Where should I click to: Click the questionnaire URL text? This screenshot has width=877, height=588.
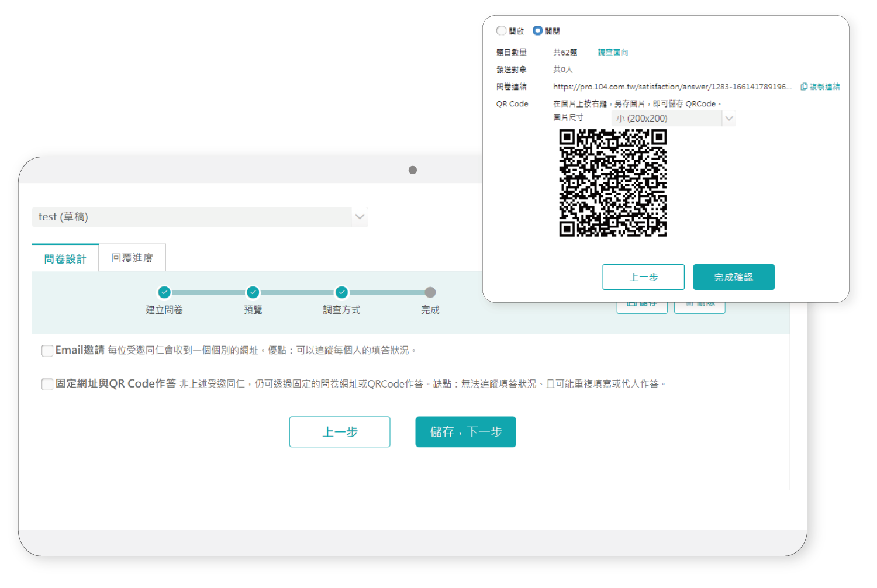tap(672, 87)
